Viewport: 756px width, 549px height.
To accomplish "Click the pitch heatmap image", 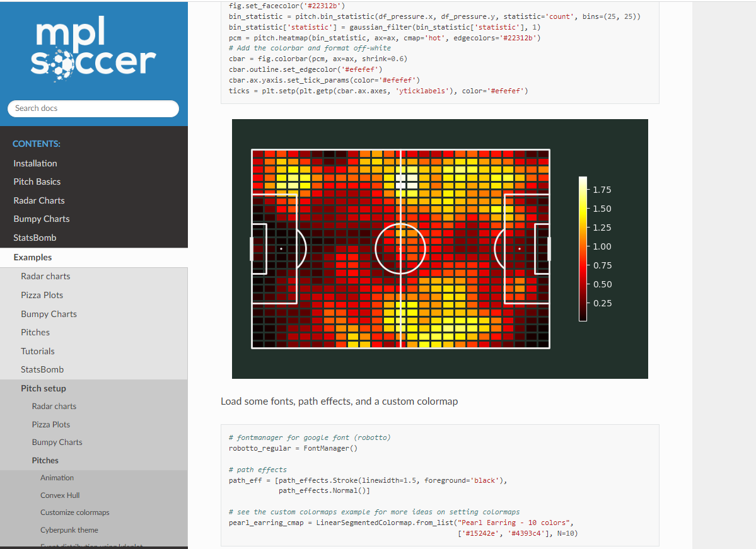I will pos(400,249).
